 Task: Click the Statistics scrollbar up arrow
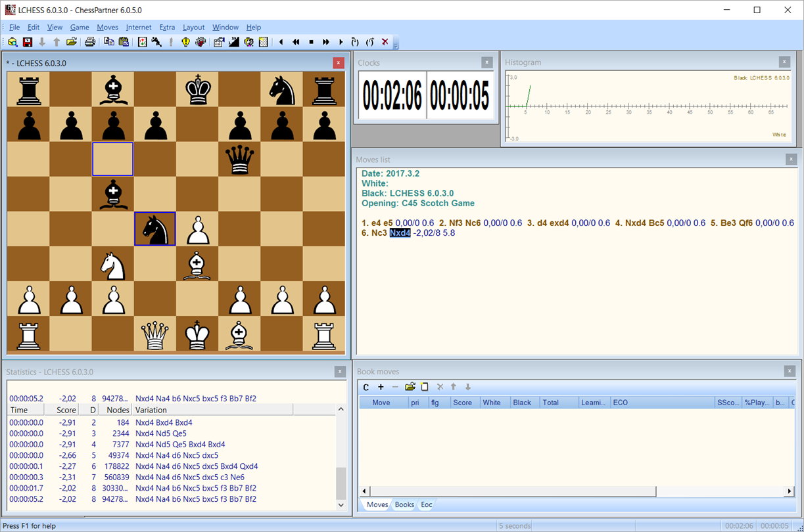click(341, 410)
